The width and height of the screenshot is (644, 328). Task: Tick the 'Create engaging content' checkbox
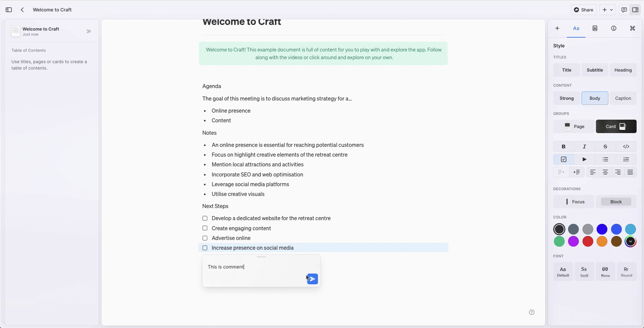[x=205, y=228]
